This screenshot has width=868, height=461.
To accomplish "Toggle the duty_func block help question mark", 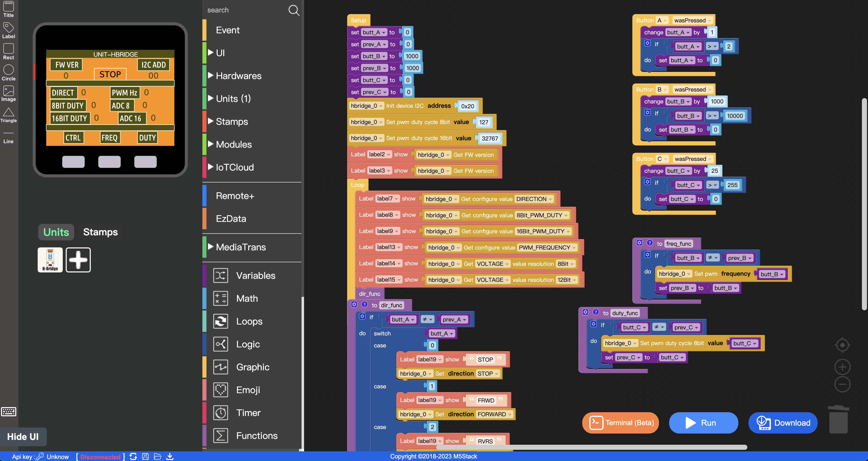I will tap(596, 312).
